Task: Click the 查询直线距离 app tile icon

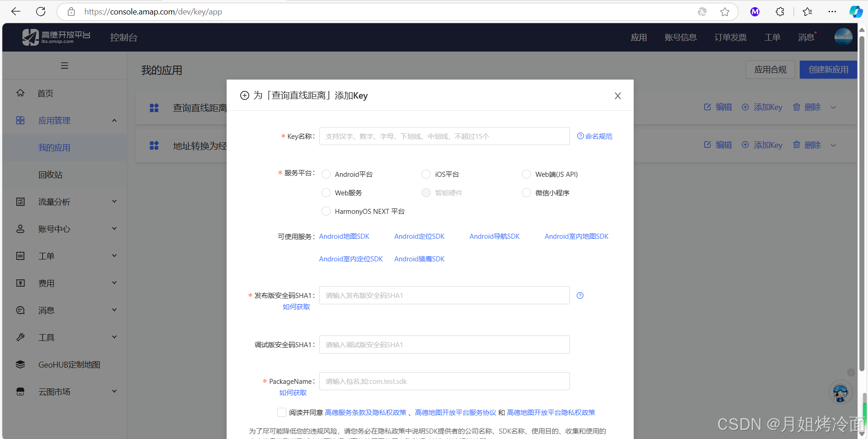Action: [154, 108]
